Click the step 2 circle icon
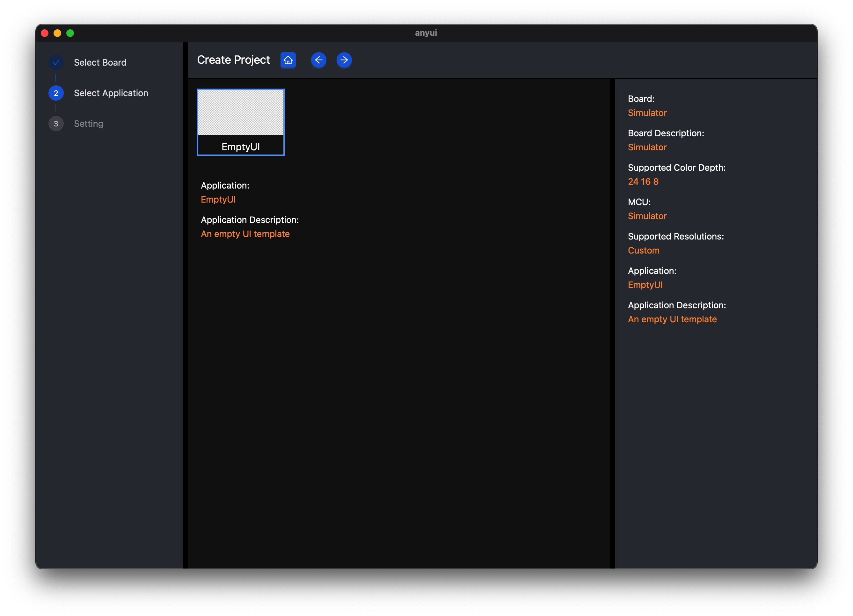Screen dimensions: 853x616 click(56, 93)
